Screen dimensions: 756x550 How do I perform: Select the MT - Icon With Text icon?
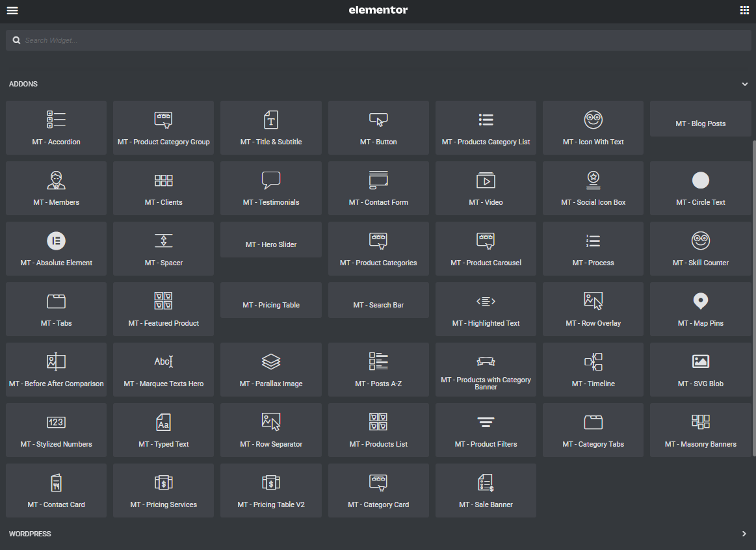click(x=593, y=120)
